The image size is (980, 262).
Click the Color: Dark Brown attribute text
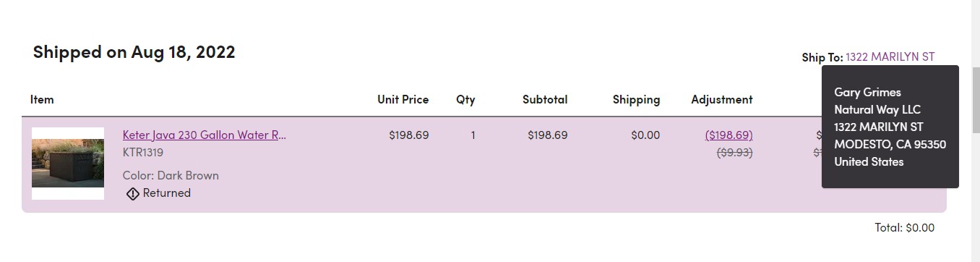click(171, 175)
